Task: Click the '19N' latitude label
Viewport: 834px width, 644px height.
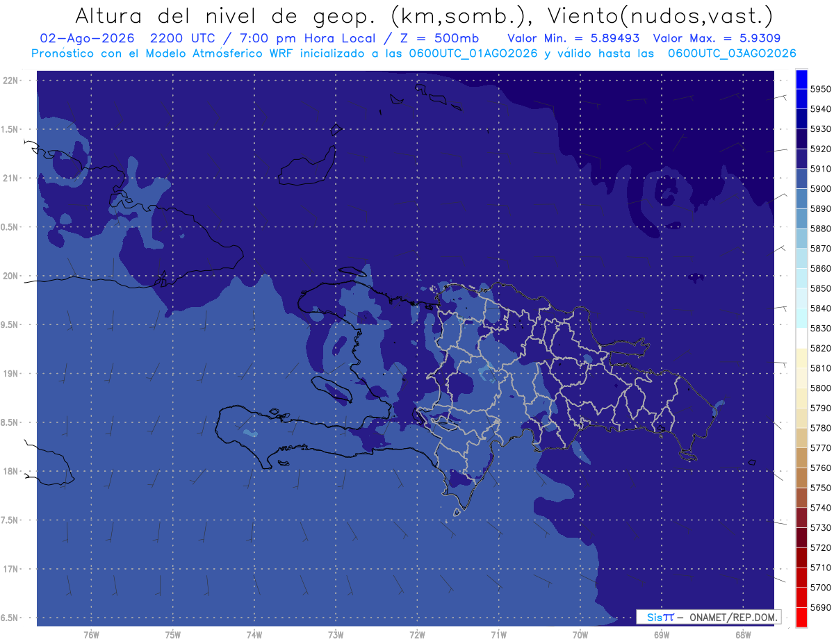Action: tap(12, 373)
